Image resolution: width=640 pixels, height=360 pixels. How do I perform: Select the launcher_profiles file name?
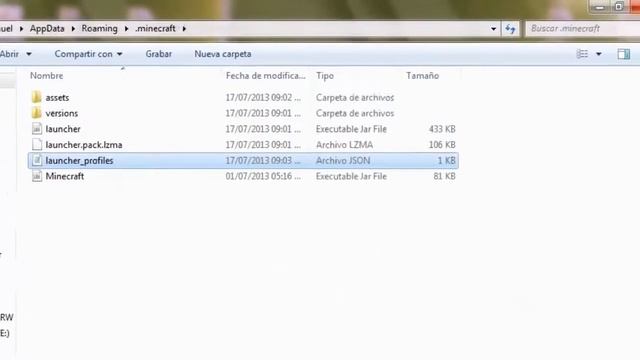(79, 160)
